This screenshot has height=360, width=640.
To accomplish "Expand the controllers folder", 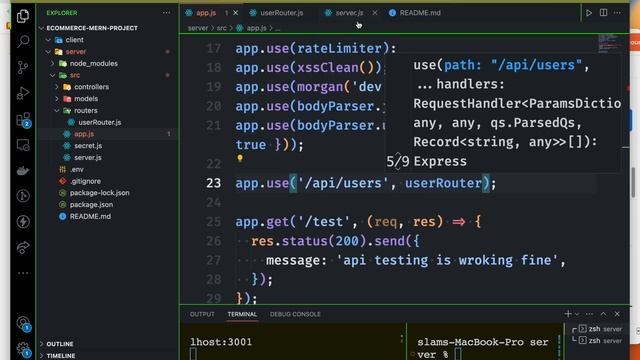I will pyautogui.click(x=108, y=87).
